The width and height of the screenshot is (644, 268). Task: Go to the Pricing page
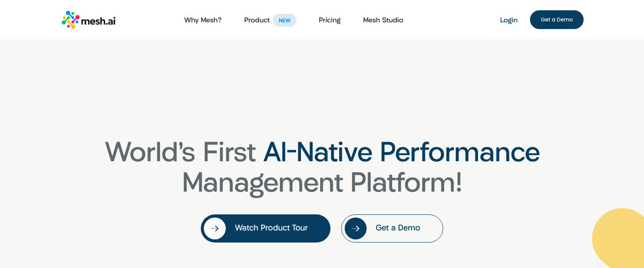[330, 20]
